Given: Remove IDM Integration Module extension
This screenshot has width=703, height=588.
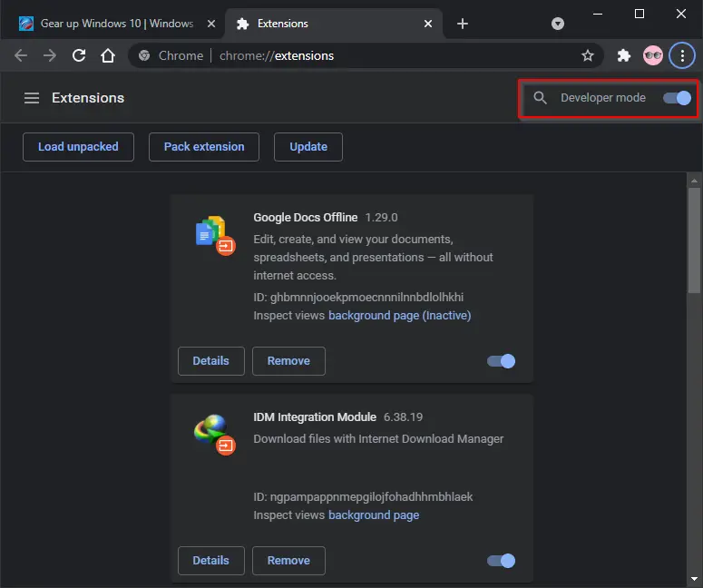Looking at the screenshot, I should 288,561.
